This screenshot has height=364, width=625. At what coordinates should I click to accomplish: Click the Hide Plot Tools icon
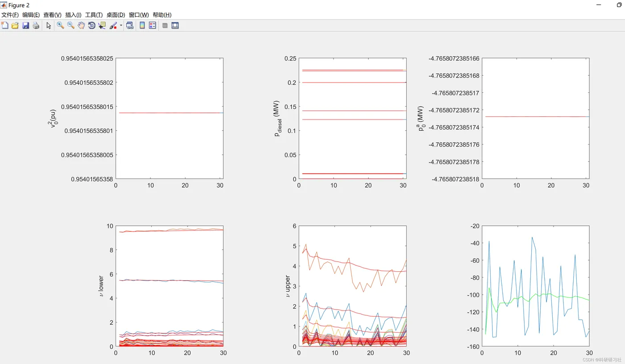(x=165, y=25)
